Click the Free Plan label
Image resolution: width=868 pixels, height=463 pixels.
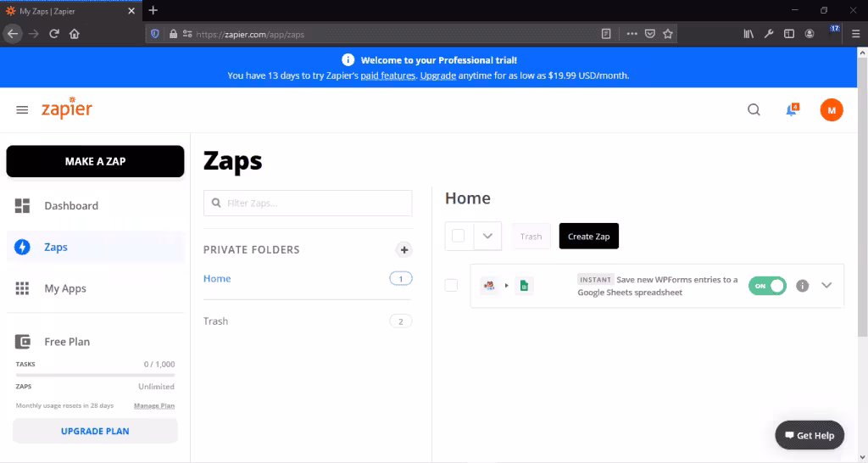(67, 342)
